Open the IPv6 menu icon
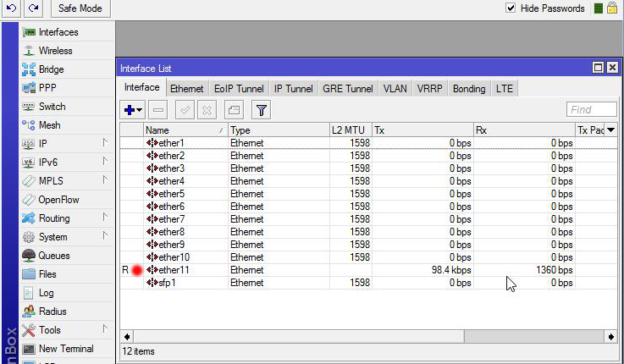This screenshot has height=364, width=624. click(x=28, y=163)
